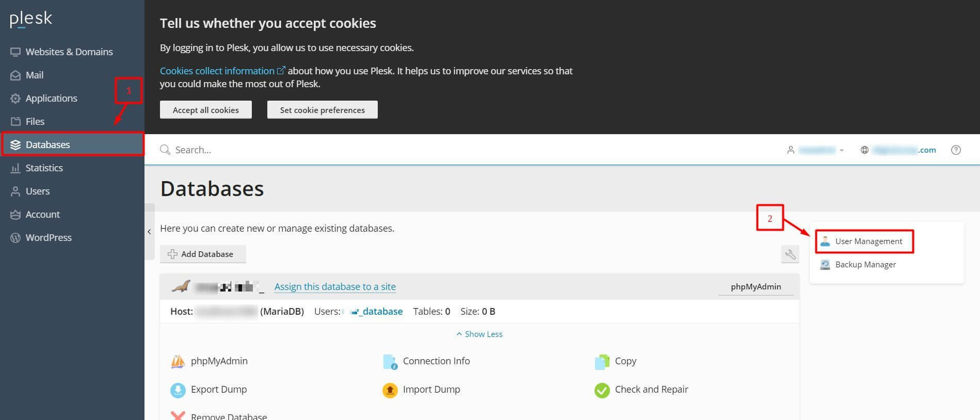Open the help question mark icon
The image size is (980, 420).
(x=956, y=150)
